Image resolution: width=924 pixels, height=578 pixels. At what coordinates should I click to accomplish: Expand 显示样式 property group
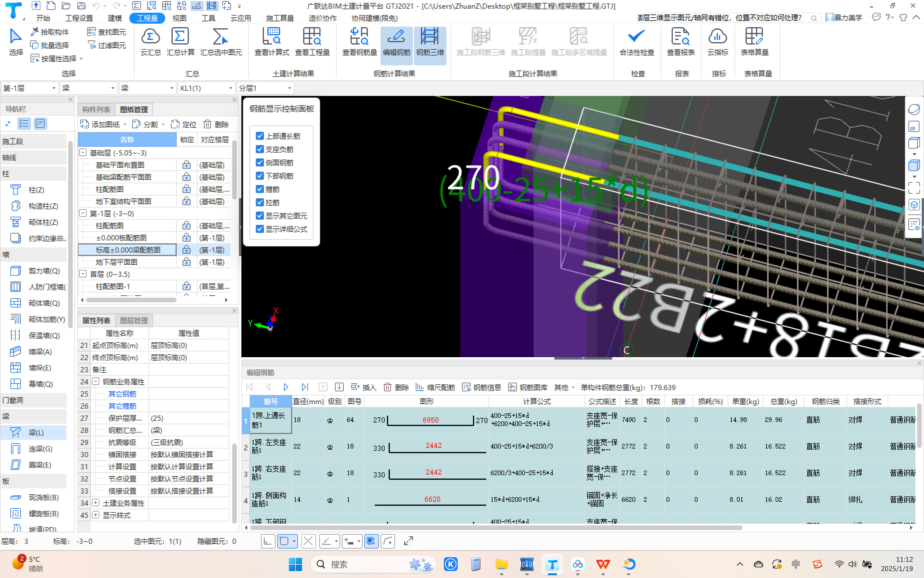[x=96, y=515]
